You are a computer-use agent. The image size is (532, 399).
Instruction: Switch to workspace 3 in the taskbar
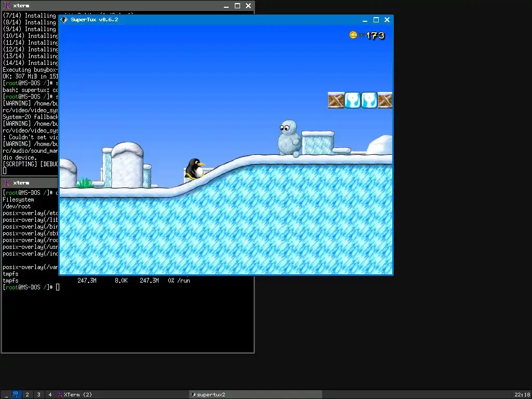[38, 395]
